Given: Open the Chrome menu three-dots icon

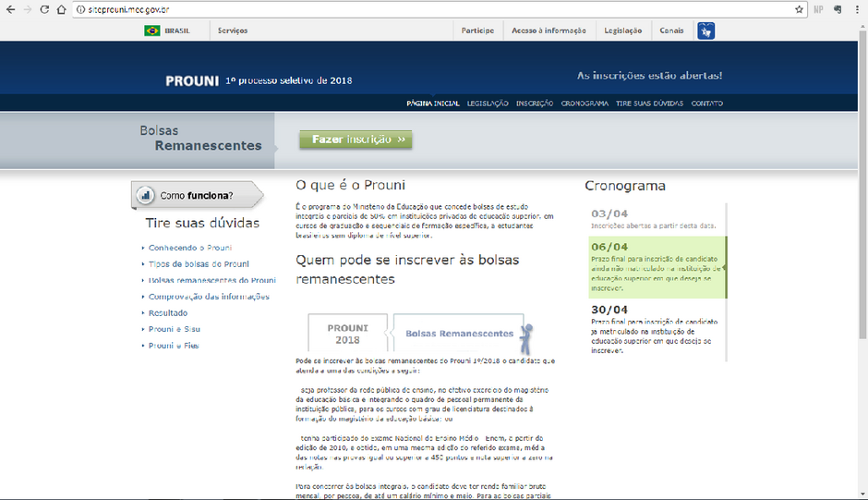Looking at the screenshot, I should click(856, 9).
